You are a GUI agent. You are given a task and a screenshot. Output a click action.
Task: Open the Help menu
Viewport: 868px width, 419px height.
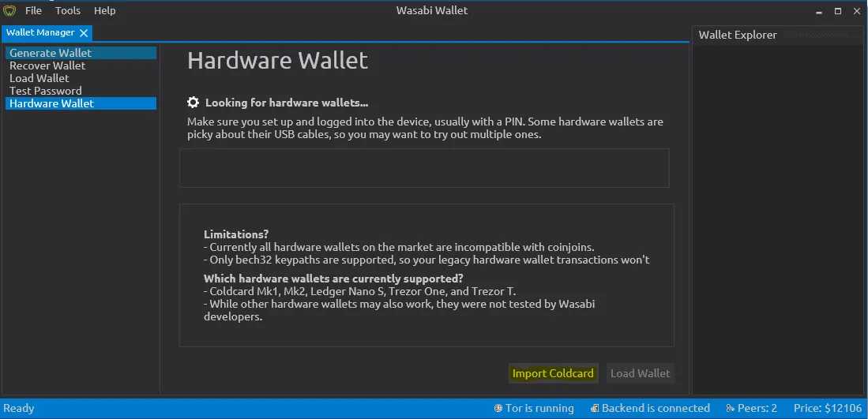(104, 10)
